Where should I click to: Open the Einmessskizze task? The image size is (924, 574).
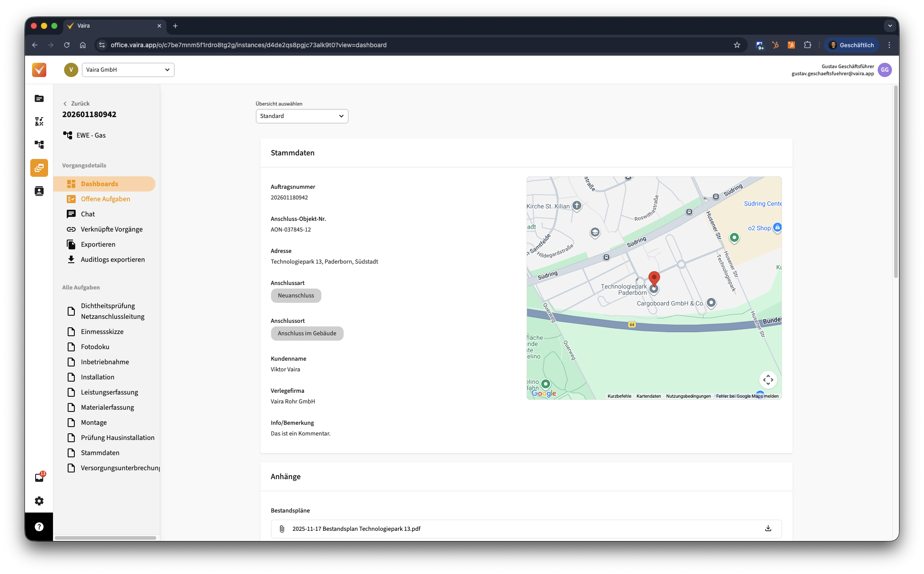pos(102,332)
